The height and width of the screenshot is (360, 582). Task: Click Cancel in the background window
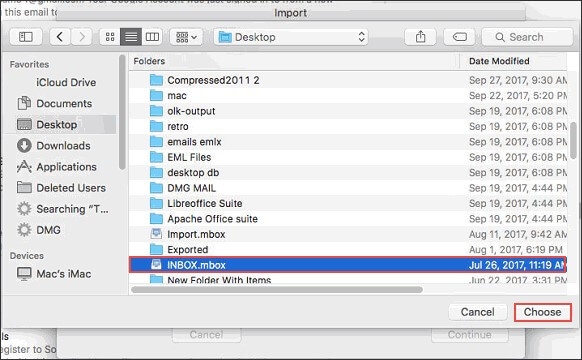click(206, 335)
